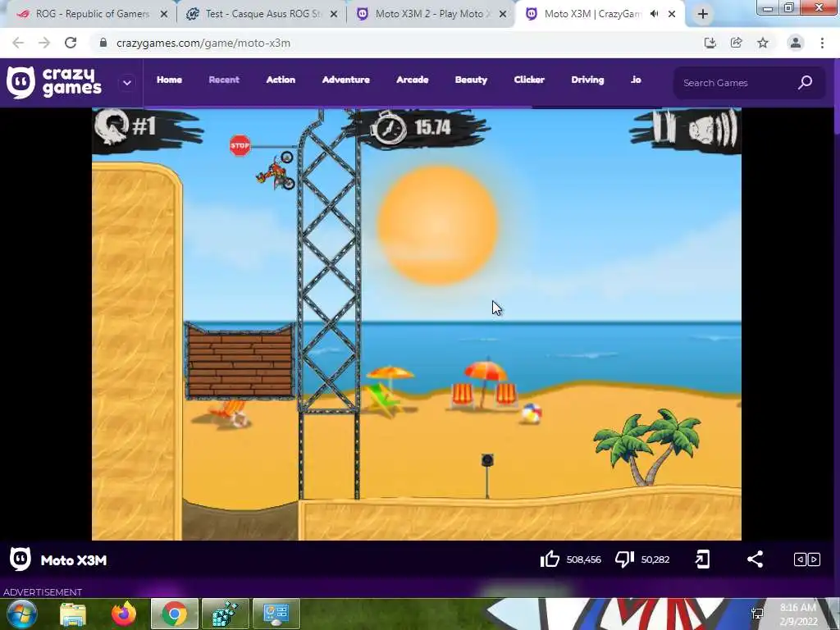Click the restart level icon in the game
This screenshot has width=840, height=630.
click(x=111, y=127)
